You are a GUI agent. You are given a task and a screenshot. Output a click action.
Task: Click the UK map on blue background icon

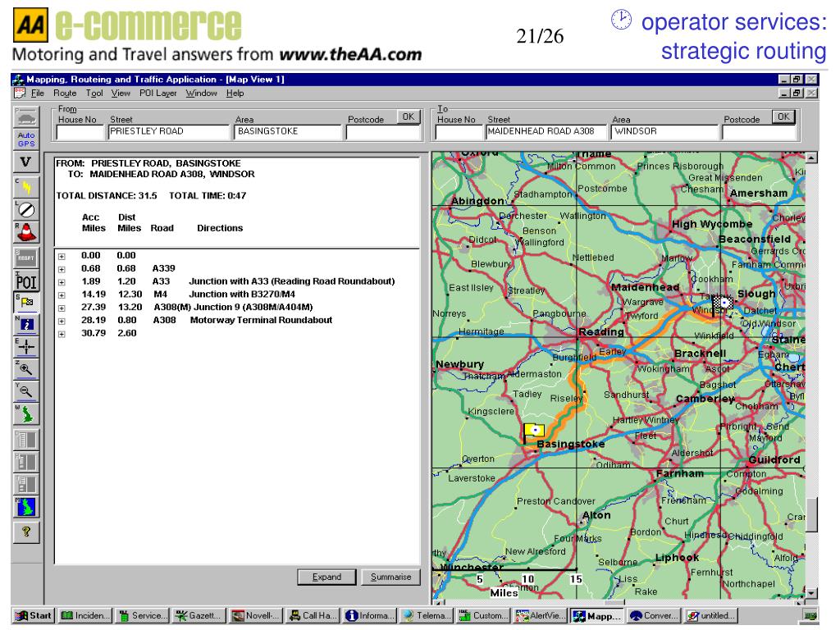coord(26,507)
